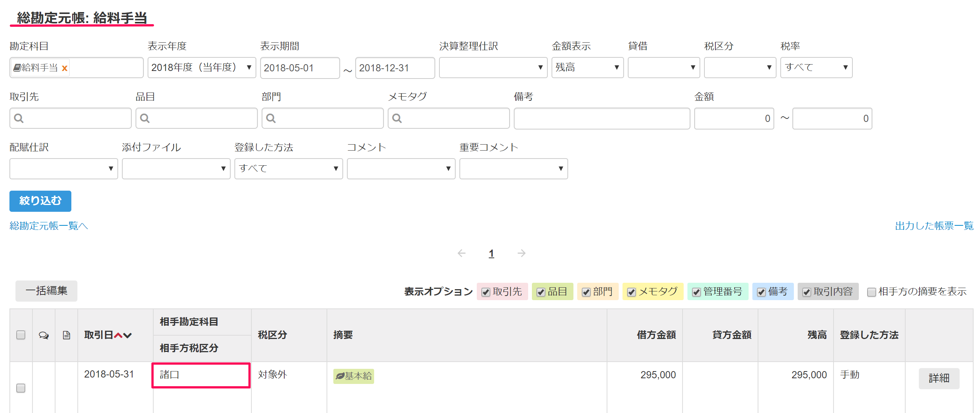Open the 税率 dropdown
This screenshot has height=413, width=980.
click(x=817, y=68)
